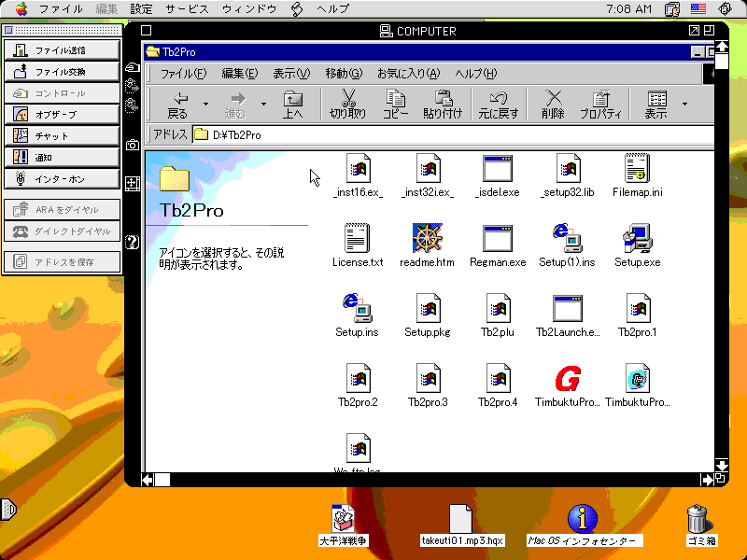Select the Setup.pkg file icon

(428, 308)
